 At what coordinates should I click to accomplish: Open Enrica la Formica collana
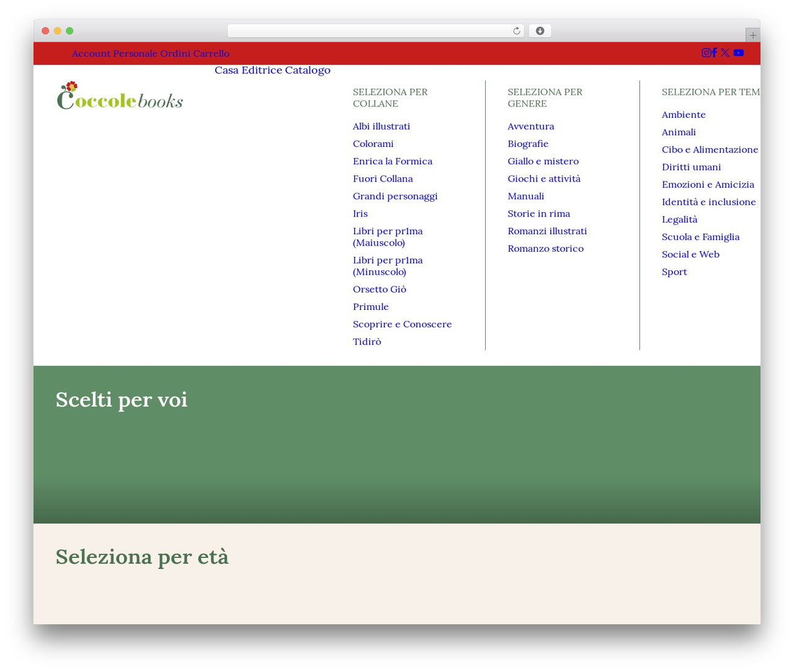[x=393, y=161]
